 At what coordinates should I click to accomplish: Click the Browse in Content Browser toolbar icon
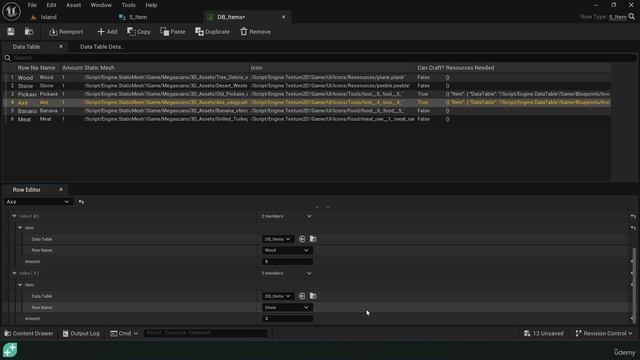pos(29,31)
